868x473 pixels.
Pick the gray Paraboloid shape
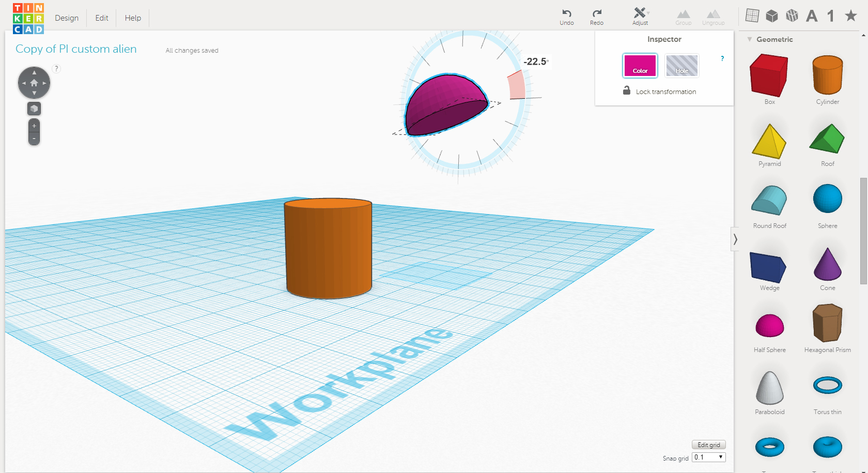click(770, 388)
